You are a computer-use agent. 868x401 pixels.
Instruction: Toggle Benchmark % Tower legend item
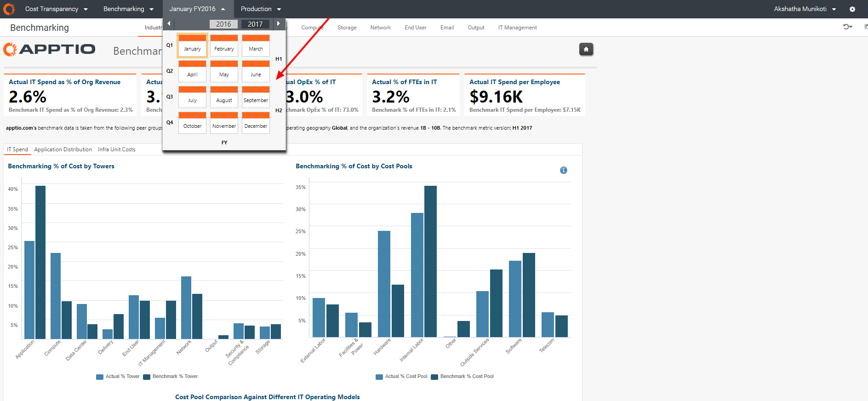click(171, 377)
